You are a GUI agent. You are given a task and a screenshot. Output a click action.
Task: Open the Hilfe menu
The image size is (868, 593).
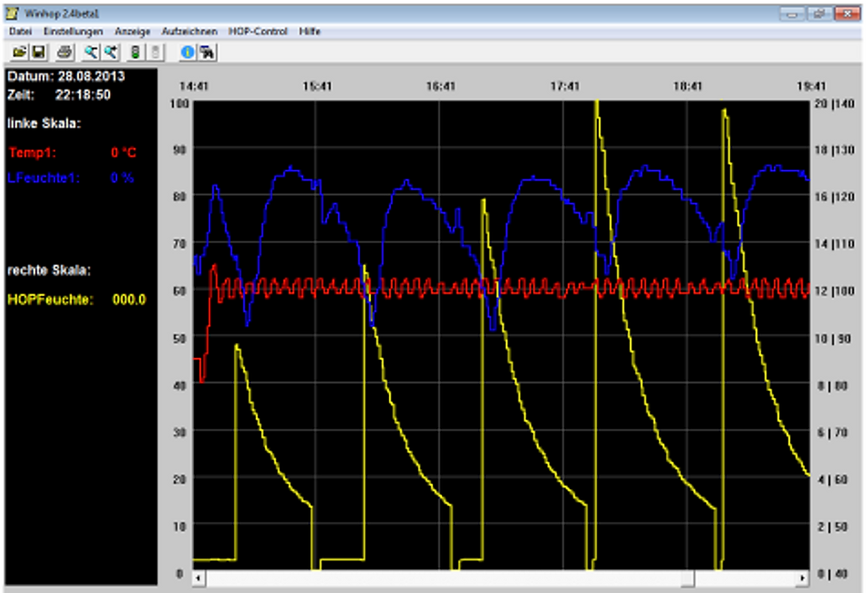pos(310,32)
